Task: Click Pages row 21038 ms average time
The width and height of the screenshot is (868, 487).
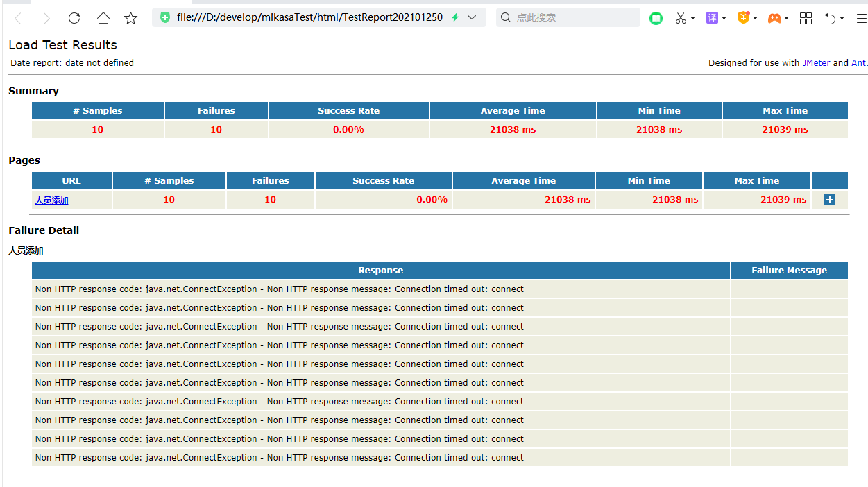Action: tap(568, 199)
